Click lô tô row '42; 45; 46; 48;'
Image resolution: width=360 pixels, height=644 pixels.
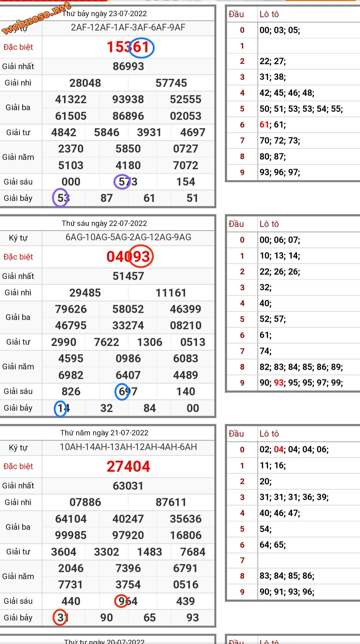pos(287,93)
